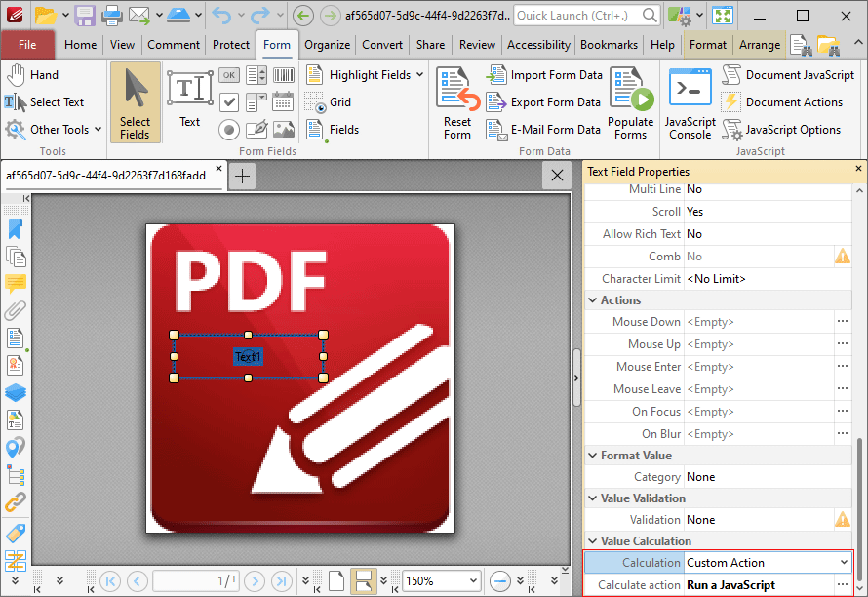Import Form Data
The width and height of the screenshot is (868, 597).
tap(544, 75)
